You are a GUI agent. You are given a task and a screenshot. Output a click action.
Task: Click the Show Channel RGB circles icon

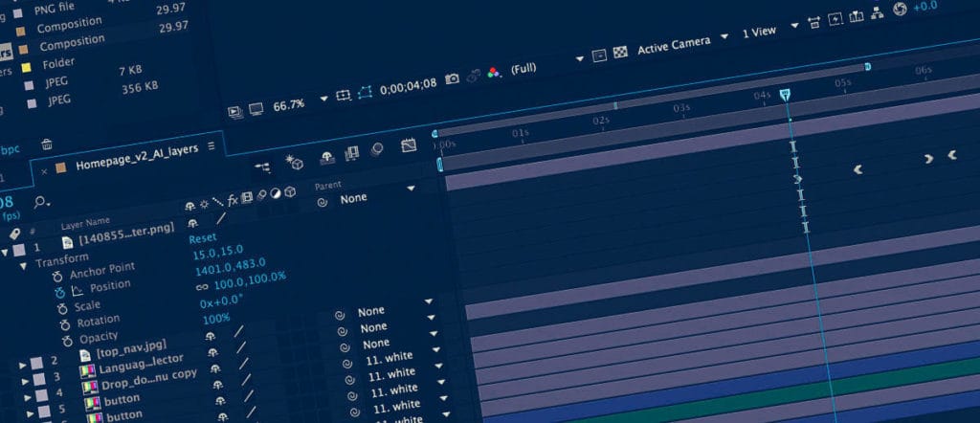(x=494, y=73)
